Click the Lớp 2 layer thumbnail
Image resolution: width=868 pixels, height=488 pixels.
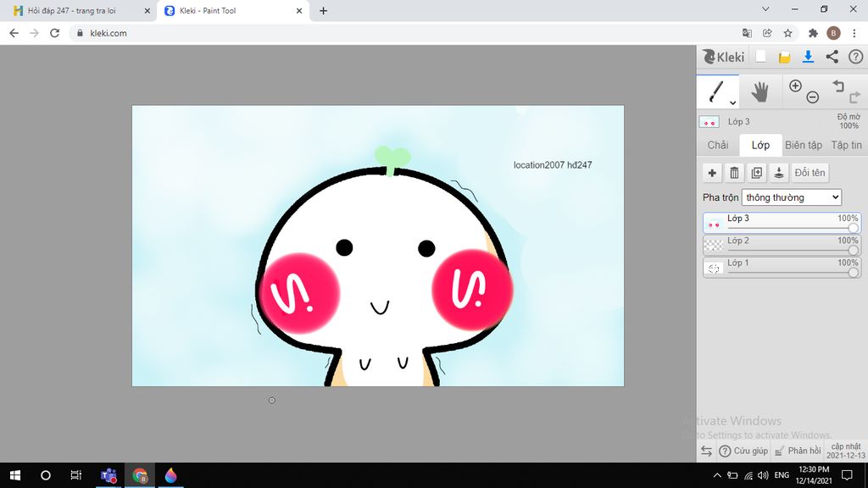click(x=714, y=245)
